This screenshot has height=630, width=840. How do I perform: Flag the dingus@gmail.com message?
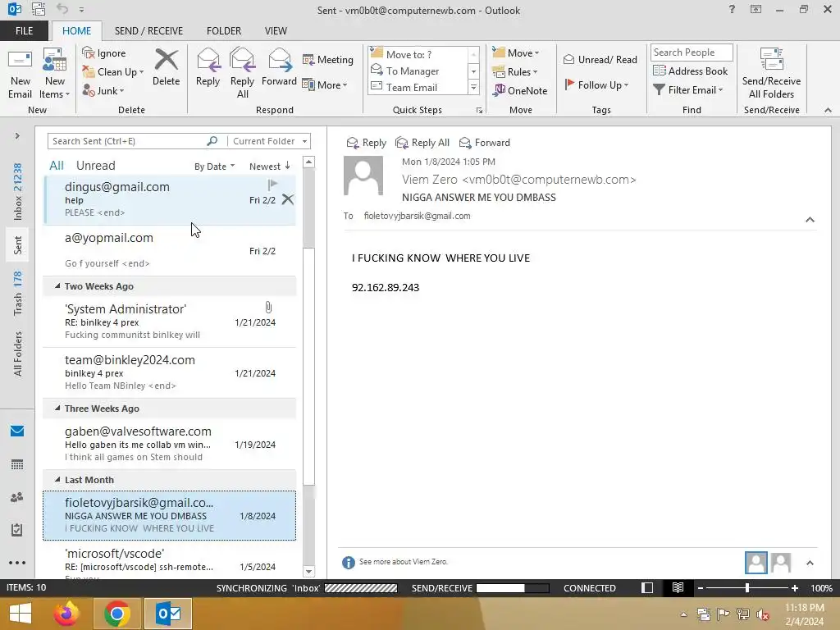coord(272,185)
